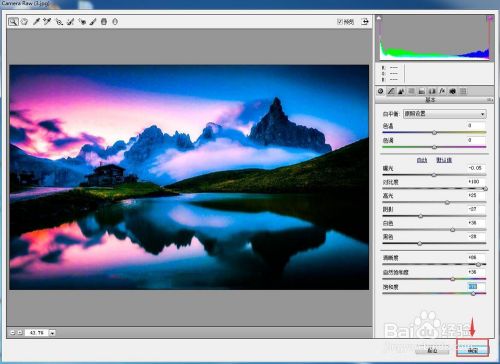This screenshot has height=364, width=500.
Task: Toggle full screen mode icon
Action: (x=365, y=22)
